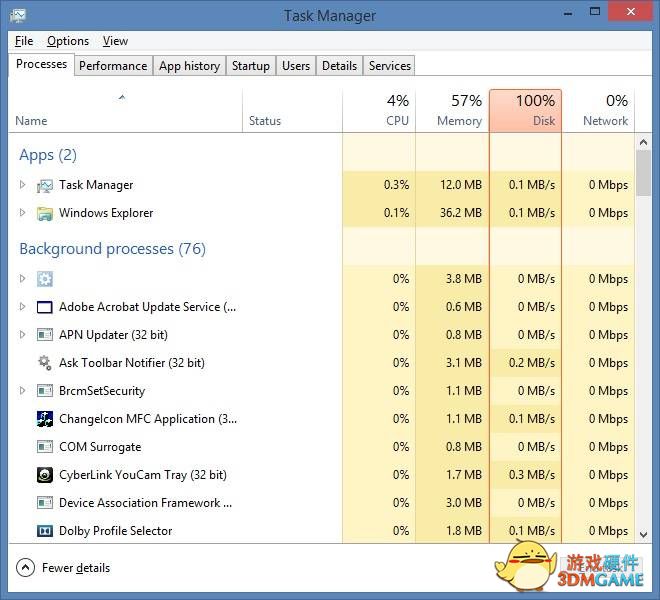This screenshot has width=660, height=600.
Task: Click the vertical scrollbar thumb
Action: click(643, 173)
